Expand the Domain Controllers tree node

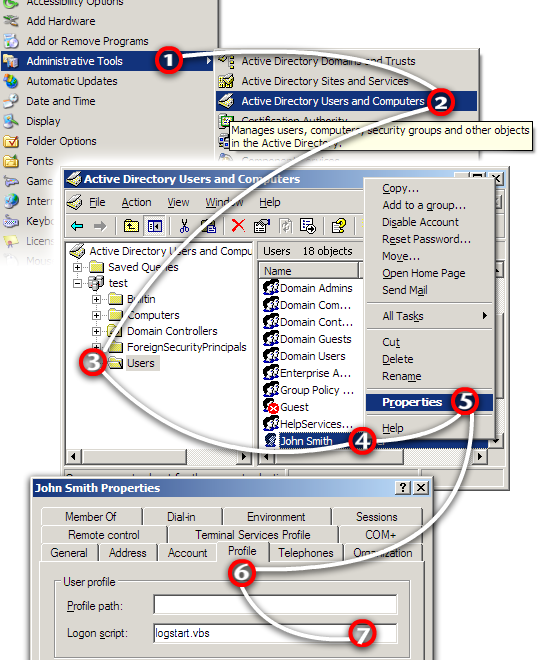pos(96,331)
